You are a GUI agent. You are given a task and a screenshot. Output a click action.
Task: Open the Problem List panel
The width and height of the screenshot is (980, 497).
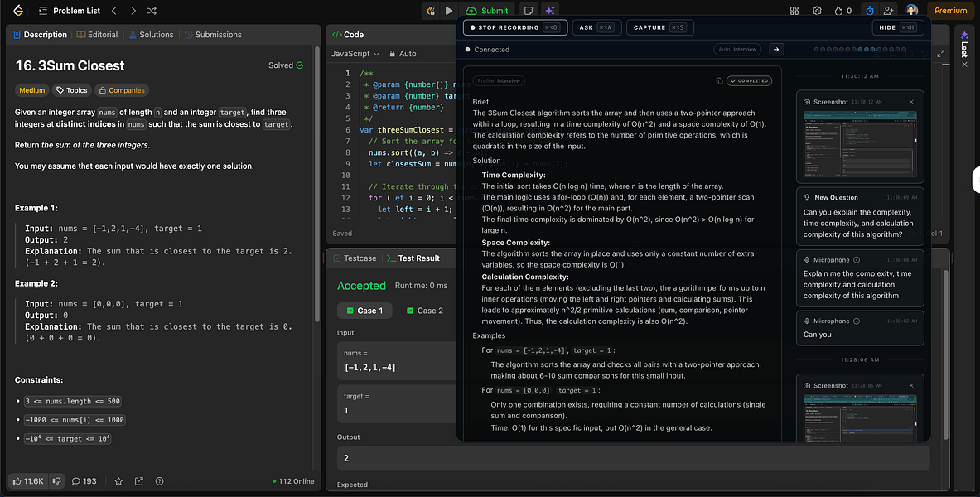click(x=69, y=11)
